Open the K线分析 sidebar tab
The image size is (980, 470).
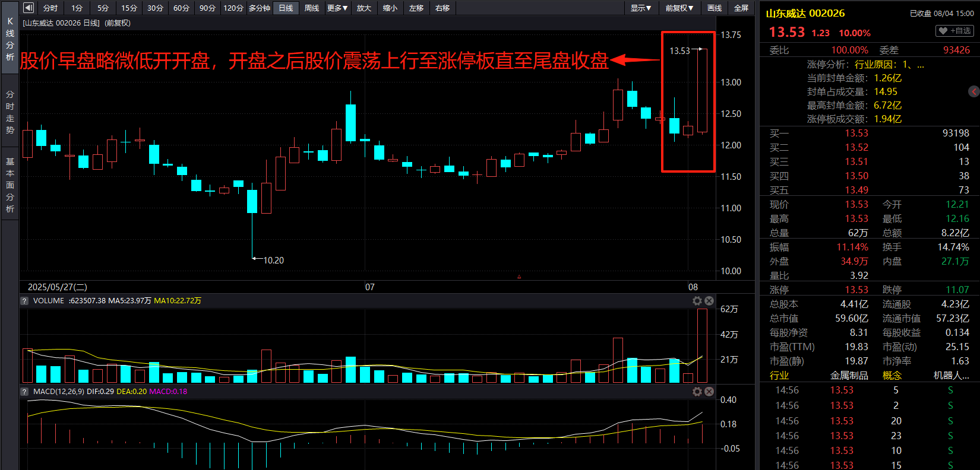[10, 39]
